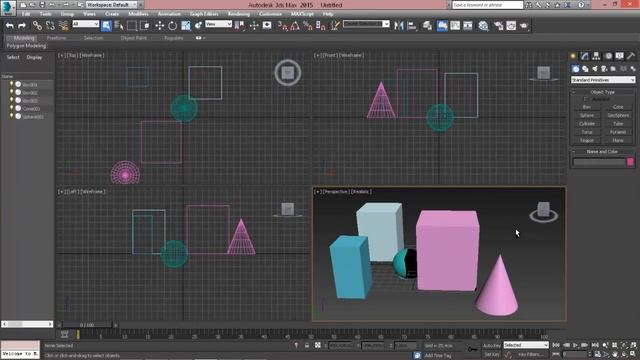
Task: Toggle Window/Crossing selection icon
Action: [145, 25]
